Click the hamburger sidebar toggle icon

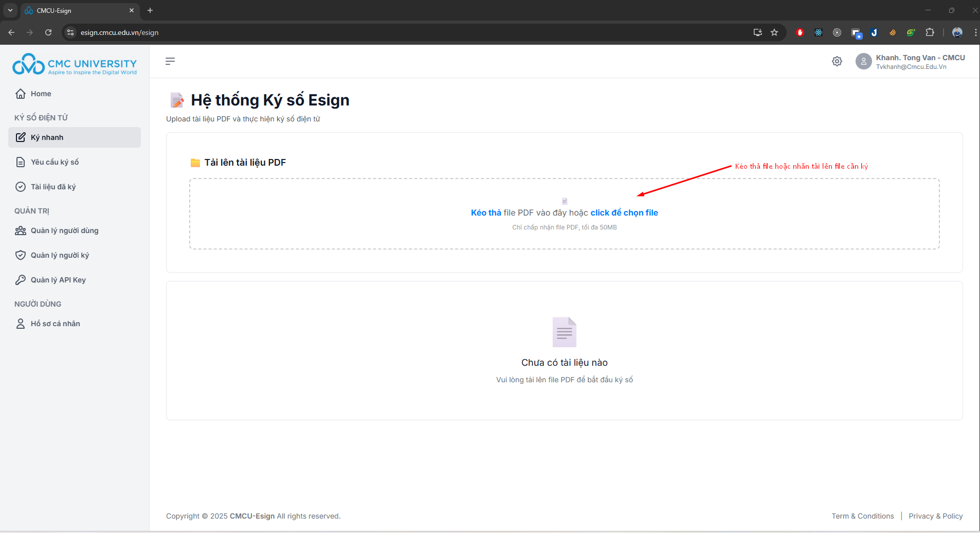[170, 61]
